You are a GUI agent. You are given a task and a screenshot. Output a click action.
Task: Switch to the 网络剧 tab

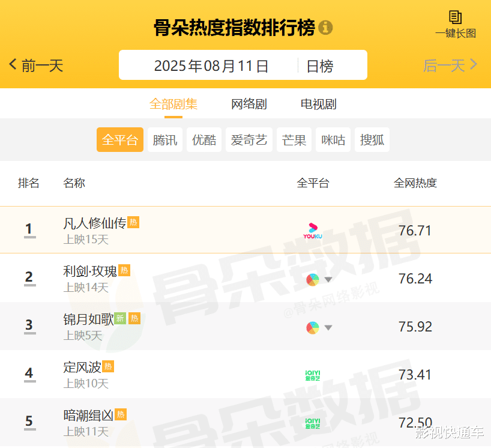[249, 104]
